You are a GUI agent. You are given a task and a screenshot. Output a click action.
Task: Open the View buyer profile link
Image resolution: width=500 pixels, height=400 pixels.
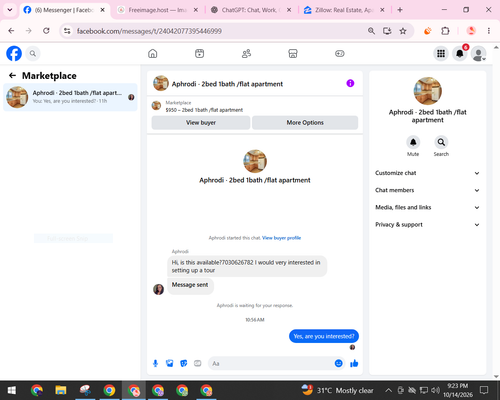coord(281,238)
